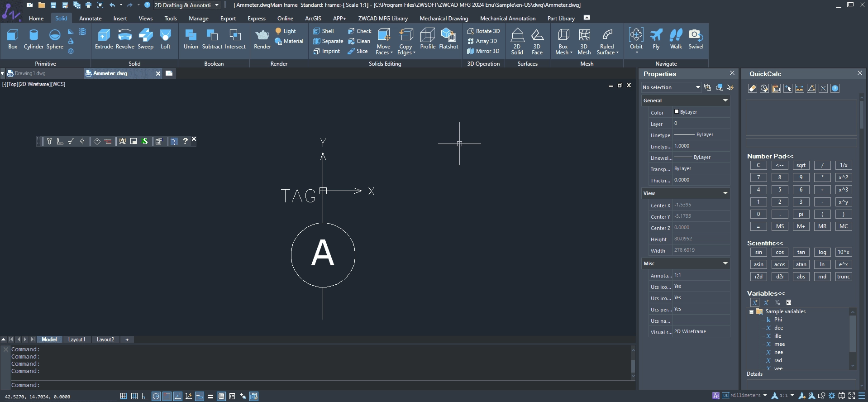The image size is (868, 402).
Task: Click the Rotate 3D button
Action: [483, 31]
